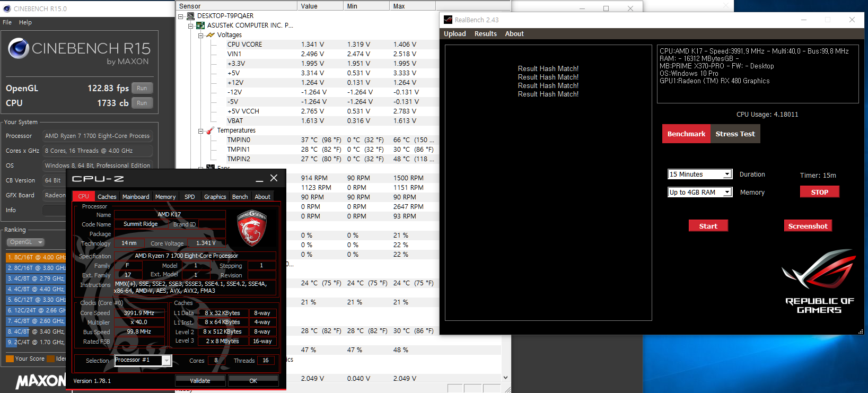This screenshot has height=393, width=868.
Task: Select ranking entry 6. 12C/24T @ 2.66 GHz
Action: coord(36,310)
